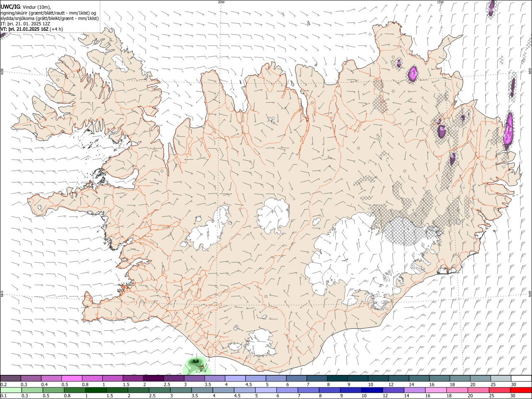Select the "64N" latitude label on right edge

click(530, 293)
